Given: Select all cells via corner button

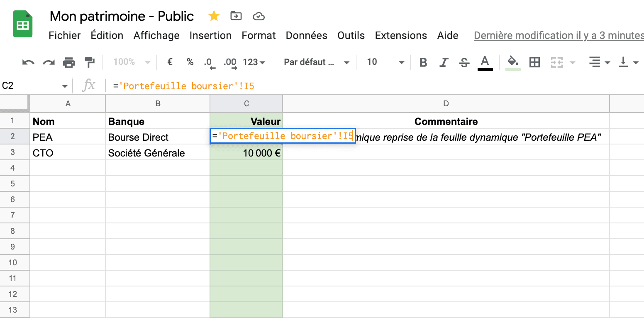Looking at the screenshot, I should click(x=15, y=104).
